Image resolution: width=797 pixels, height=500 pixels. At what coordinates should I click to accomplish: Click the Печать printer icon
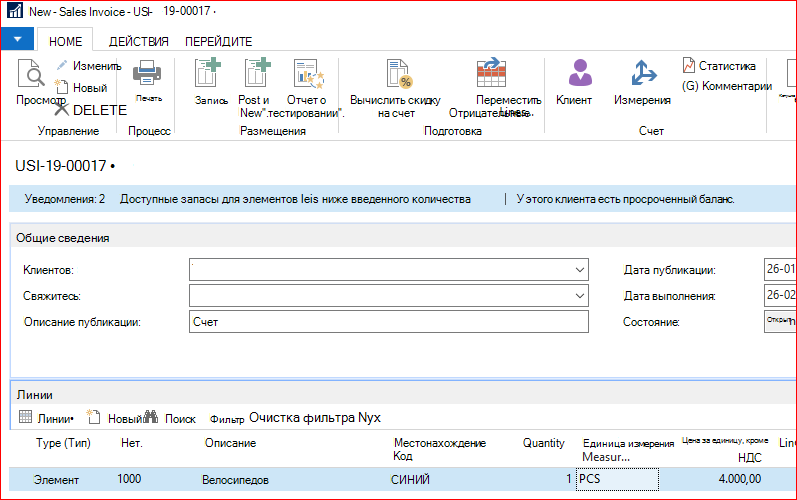point(147,73)
